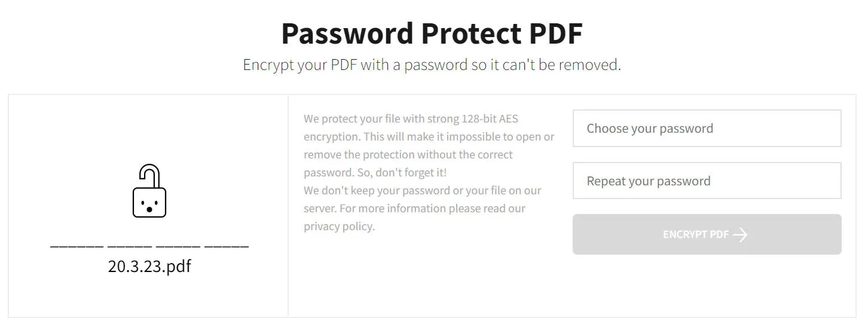
Task: Click the "Encrypt your PDF with a password" subtitle
Action: [x=432, y=65]
